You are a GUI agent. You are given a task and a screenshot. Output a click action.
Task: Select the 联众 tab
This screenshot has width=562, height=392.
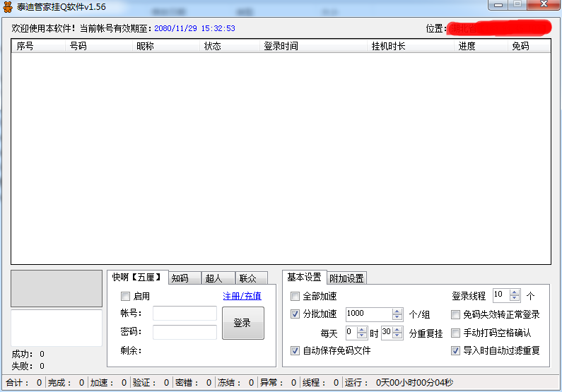click(x=248, y=278)
